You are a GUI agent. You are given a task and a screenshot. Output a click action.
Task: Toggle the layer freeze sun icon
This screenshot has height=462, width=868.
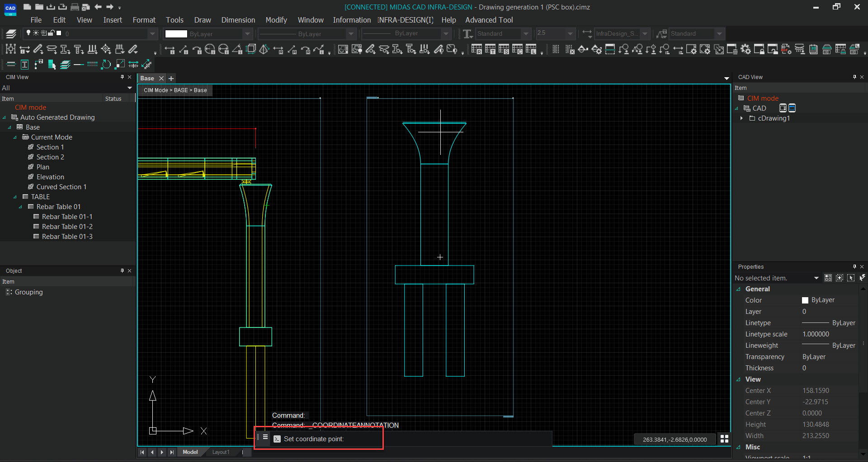coord(36,33)
